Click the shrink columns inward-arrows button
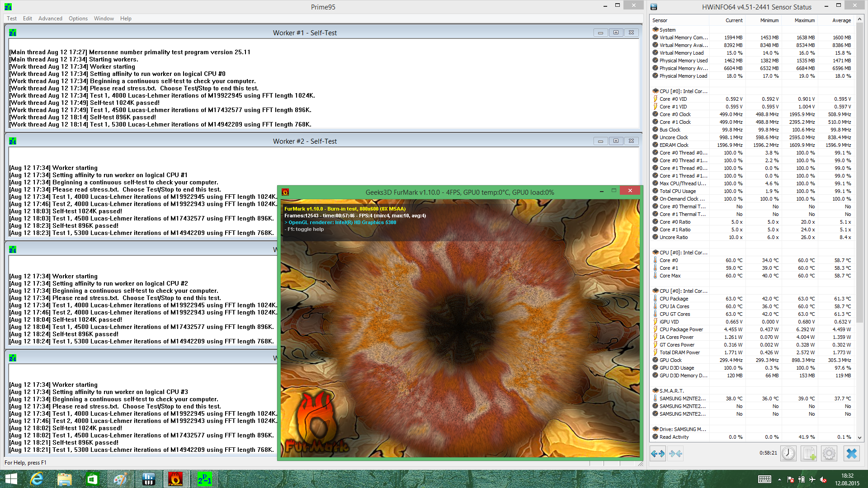This screenshot has width=868, height=488. click(x=676, y=453)
